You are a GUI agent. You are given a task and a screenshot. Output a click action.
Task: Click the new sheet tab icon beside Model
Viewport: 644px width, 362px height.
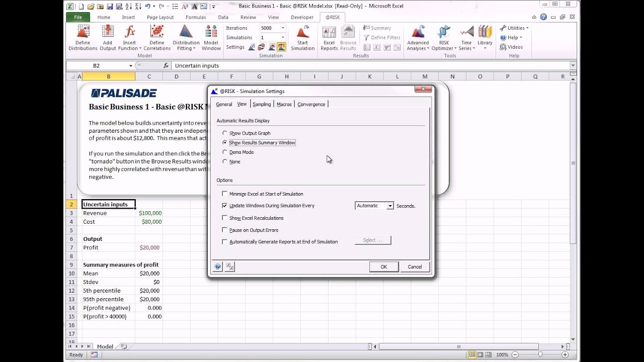point(124,346)
